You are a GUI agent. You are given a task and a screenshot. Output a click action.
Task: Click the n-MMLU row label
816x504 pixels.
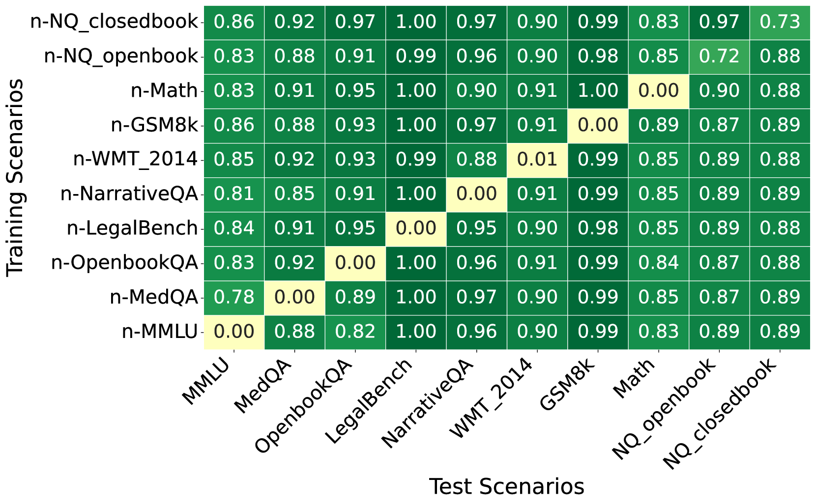pyautogui.click(x=160, y=332)
